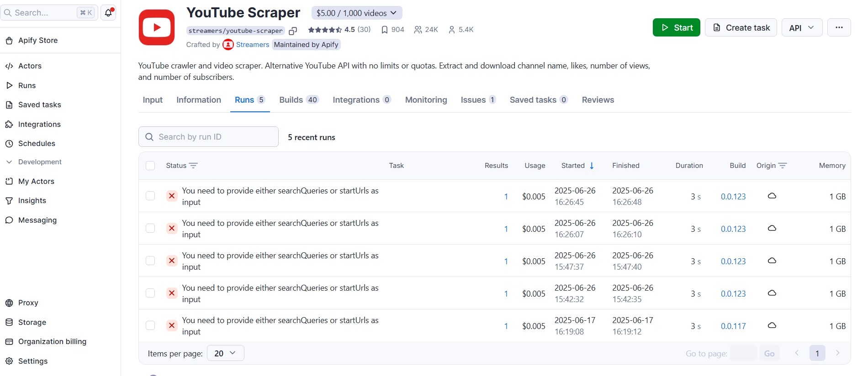Switch to the Builds tab
This screenshot has width=868, height=376.
coord(299,100)
